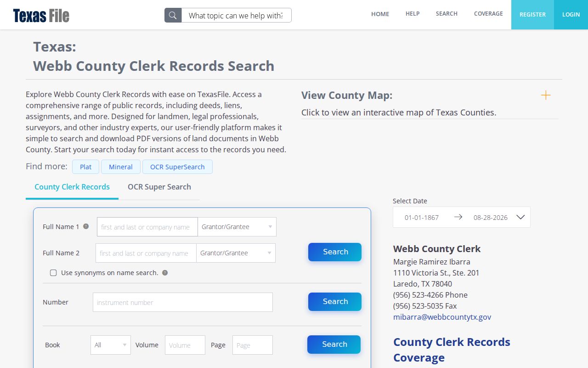Click Search button for name search

pyautogui.click(x=335, y=252)
